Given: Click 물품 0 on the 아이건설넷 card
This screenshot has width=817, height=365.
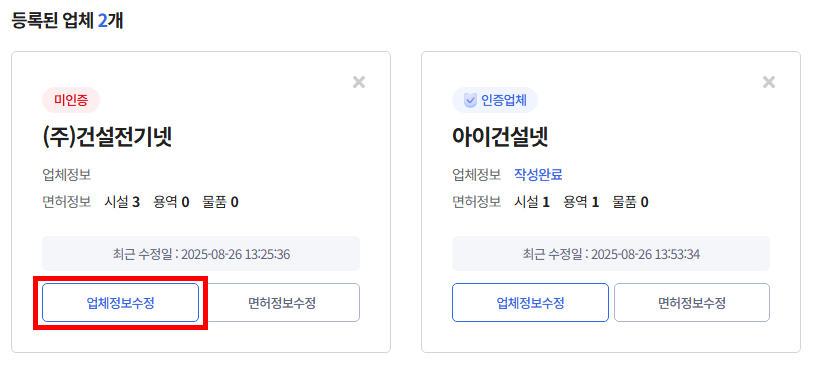Looking at the screenshot, I should 630,202.
